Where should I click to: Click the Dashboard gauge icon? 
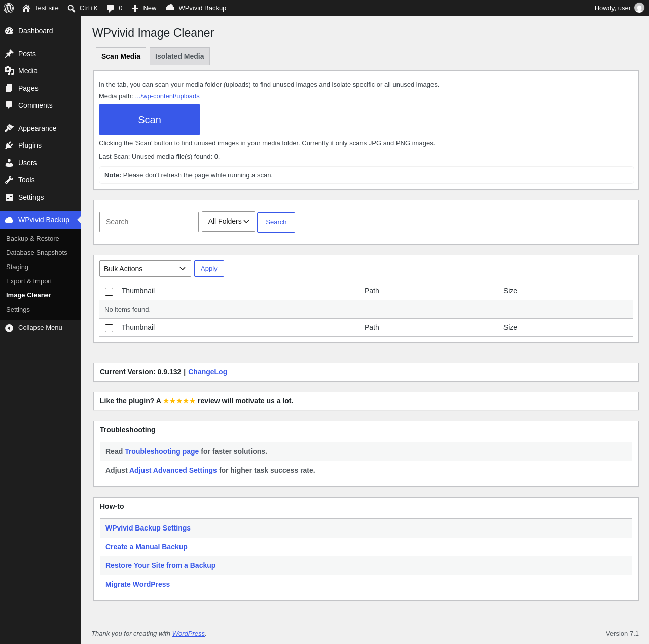[x=9, y=31]
